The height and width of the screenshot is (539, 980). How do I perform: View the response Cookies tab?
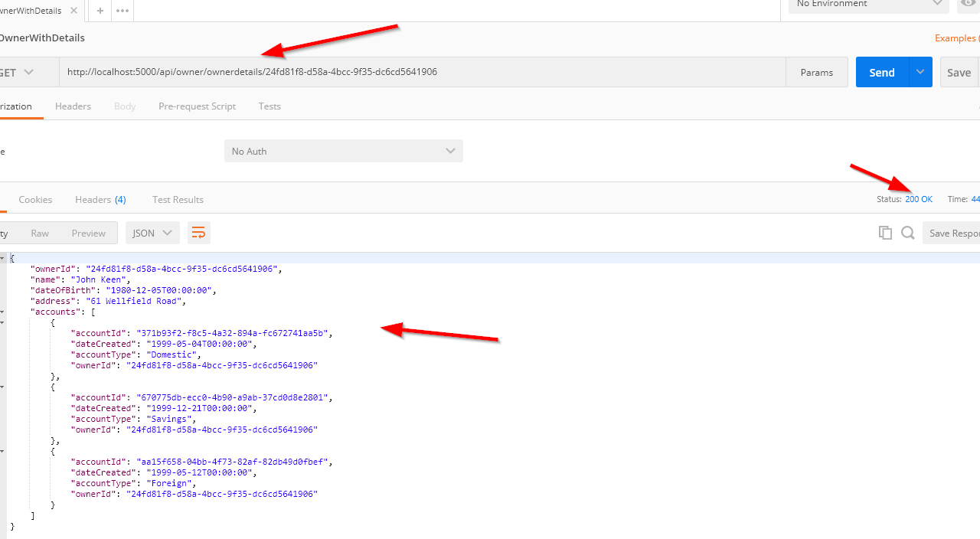point(35,200)
